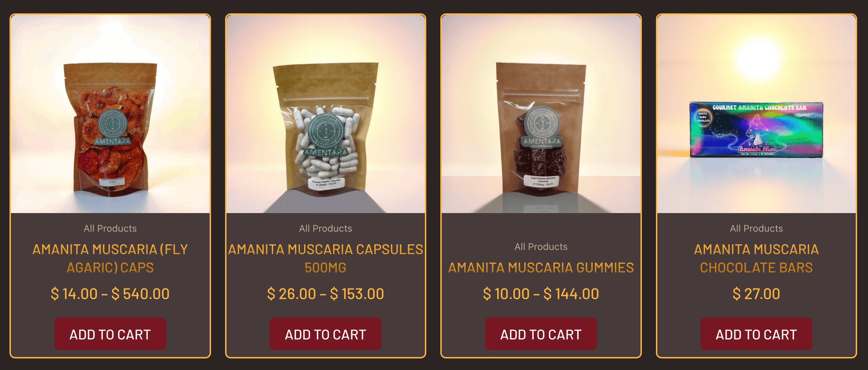This screenshot has width=868, height=370.
Task: Add Chocolate Bars to cart
Action: [756, 334]
